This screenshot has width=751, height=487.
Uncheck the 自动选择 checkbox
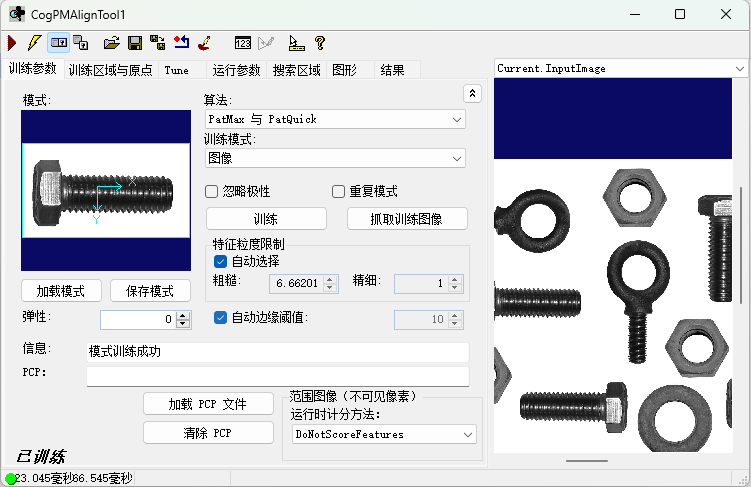(220, 261)
